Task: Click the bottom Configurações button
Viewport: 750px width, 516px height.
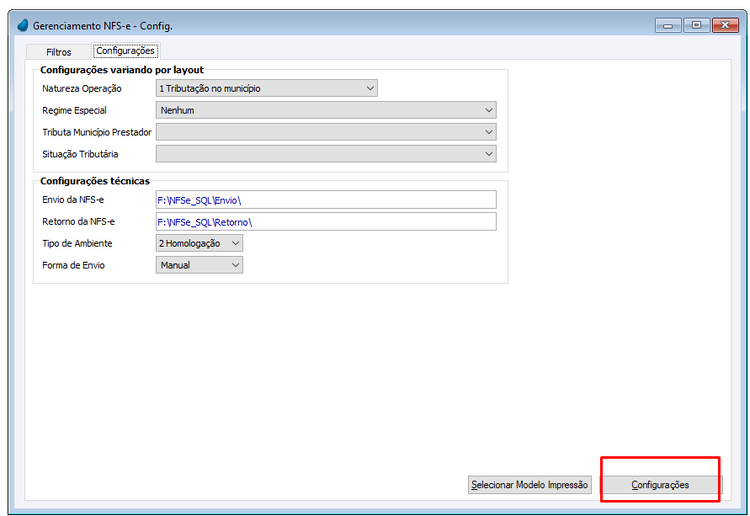Action: click(x=660, y=484)
